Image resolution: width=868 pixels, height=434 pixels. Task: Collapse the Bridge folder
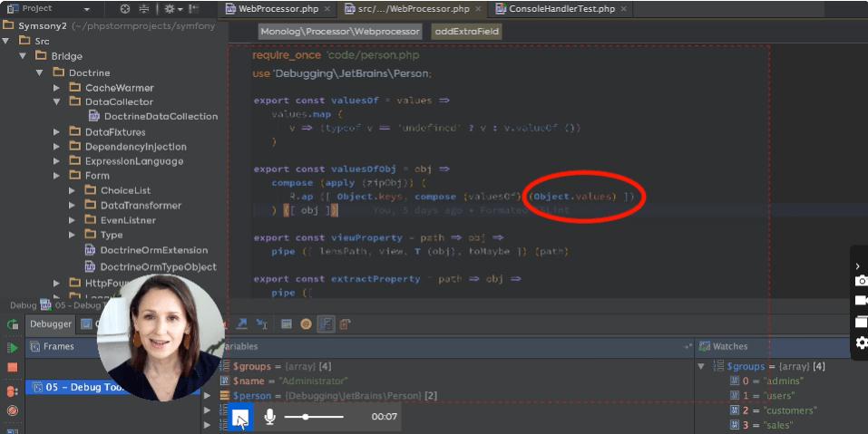click(x=23, y=56)
